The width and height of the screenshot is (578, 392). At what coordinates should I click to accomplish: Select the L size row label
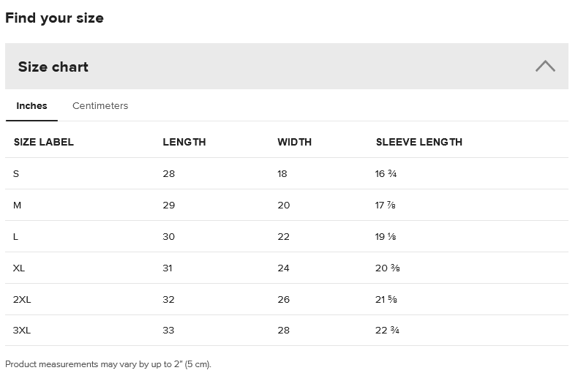click(16, 237)
